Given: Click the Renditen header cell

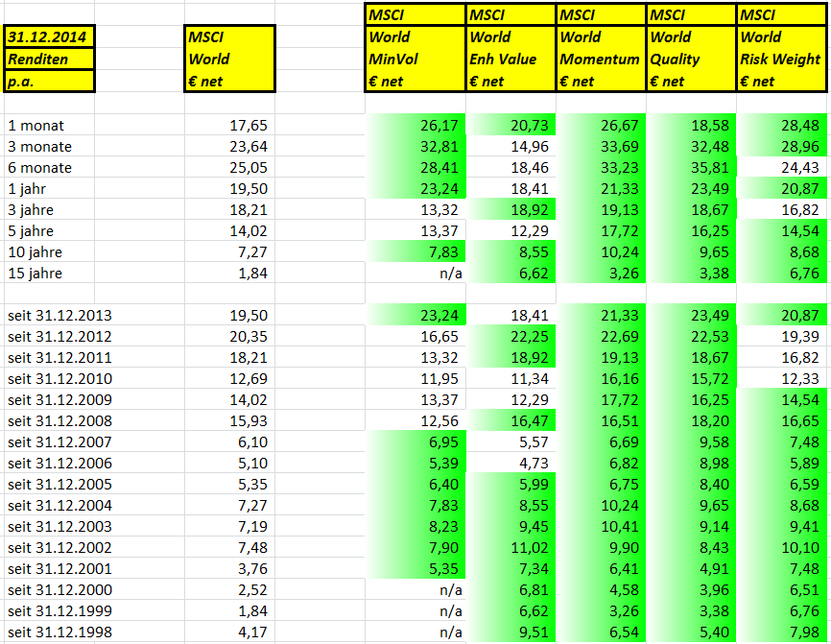Looking at the screenshot, I should pyautogui.click(x=49, y=59).
